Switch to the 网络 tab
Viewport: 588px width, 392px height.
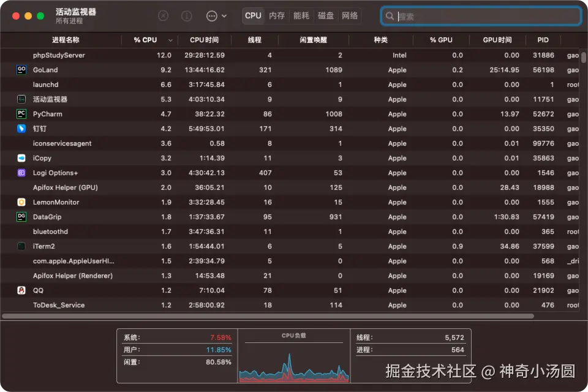click(x=350, y=16)
